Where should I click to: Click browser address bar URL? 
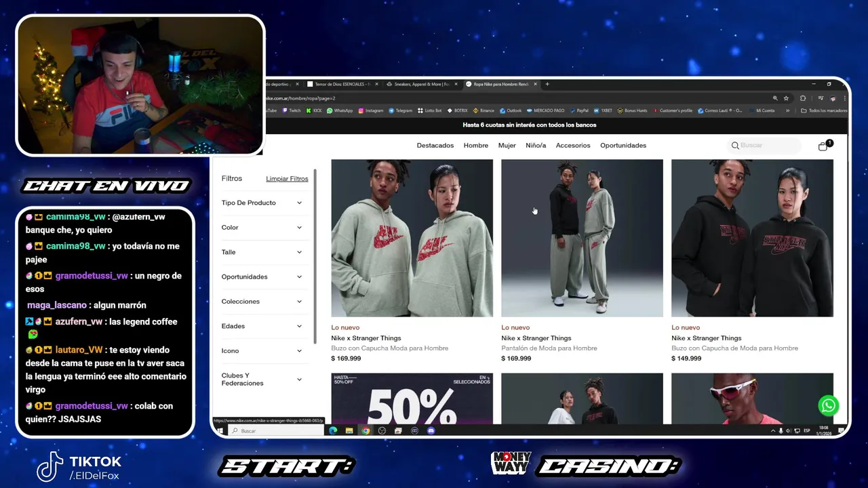[x=301, y=98]
